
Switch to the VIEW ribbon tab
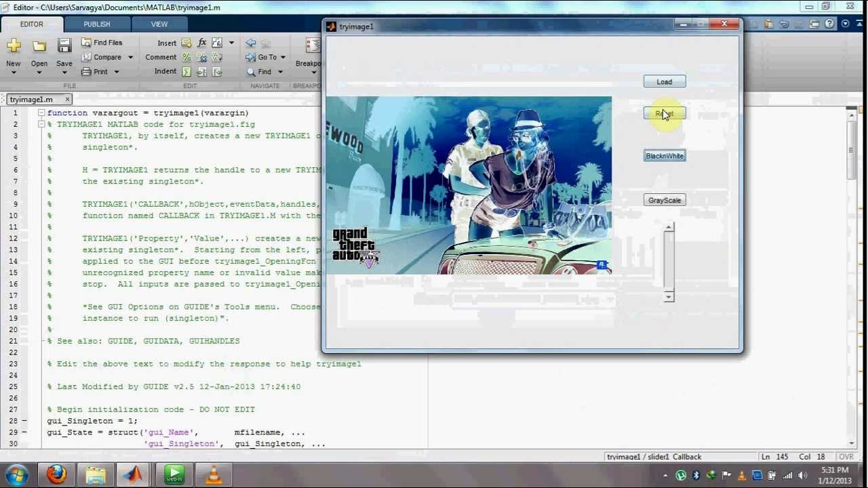click(159, 24)
